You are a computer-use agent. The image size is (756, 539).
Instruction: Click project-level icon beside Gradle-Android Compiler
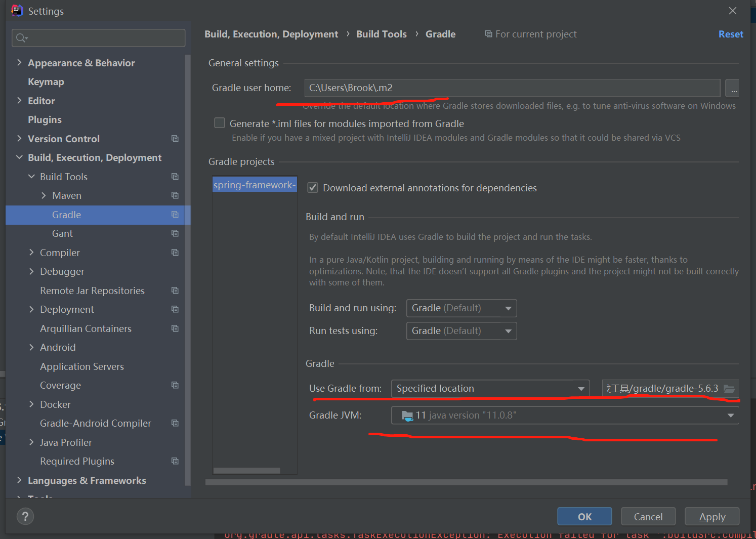[175, 423]
